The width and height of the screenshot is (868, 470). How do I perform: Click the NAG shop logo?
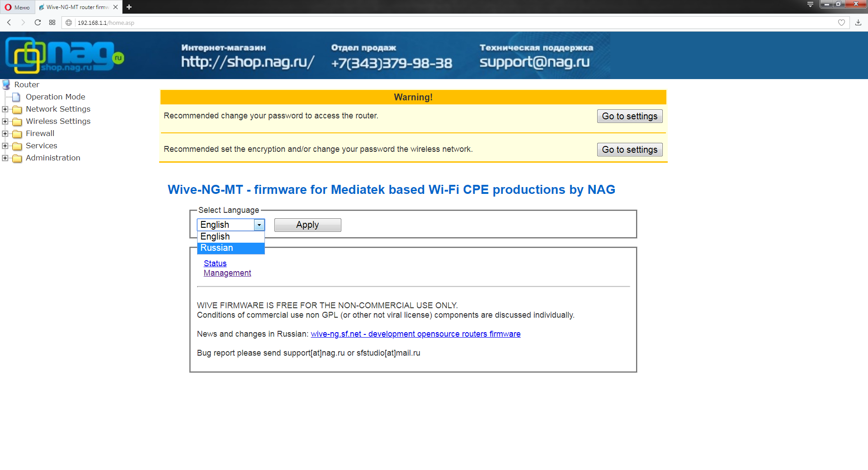(65, 55)
